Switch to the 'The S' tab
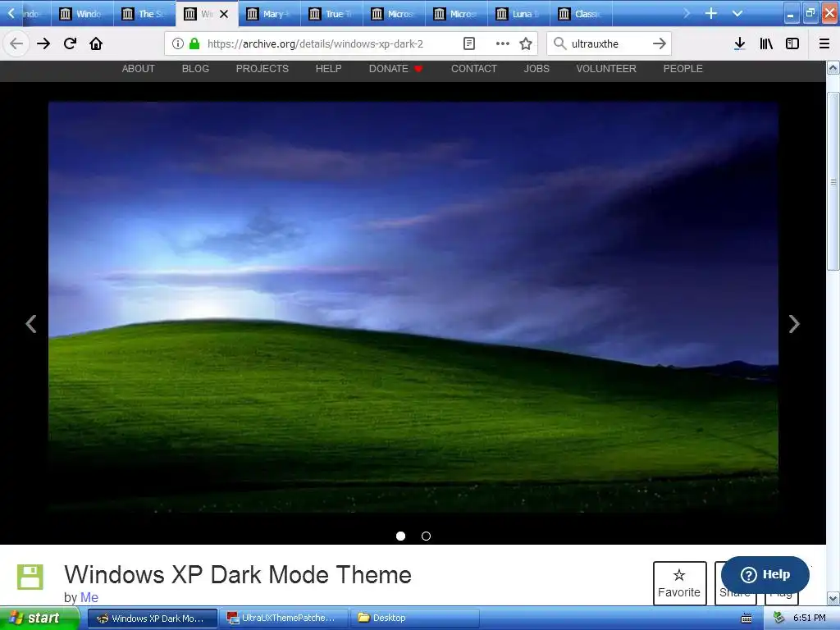This screenshot has height=630, width=840. pyautogui.click(x=144, y=14)
